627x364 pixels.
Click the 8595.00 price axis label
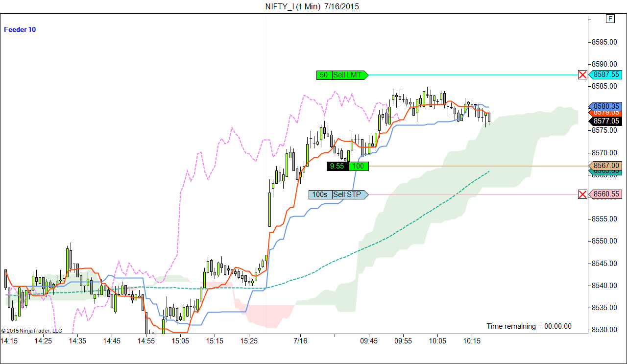coord(604,42)
